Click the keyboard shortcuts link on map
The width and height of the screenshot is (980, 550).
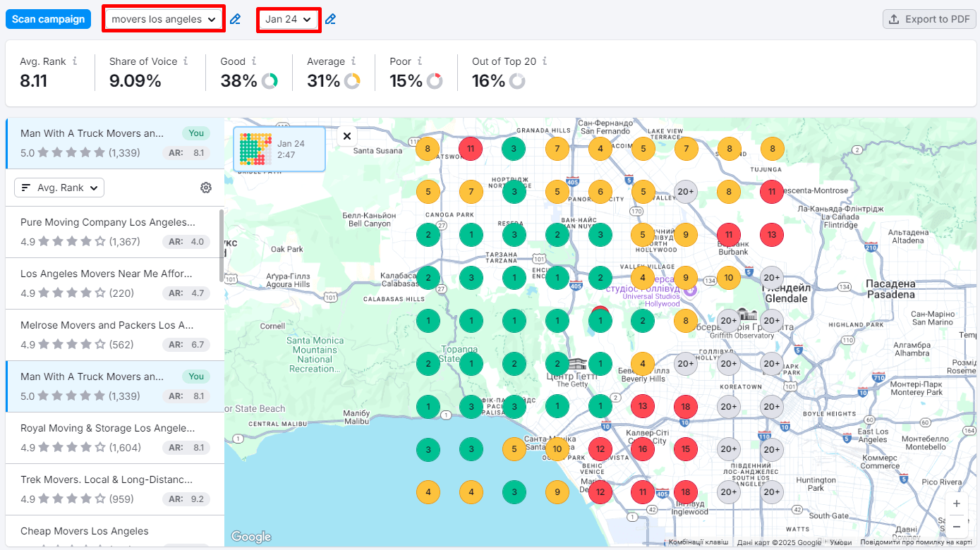point(698,542)
